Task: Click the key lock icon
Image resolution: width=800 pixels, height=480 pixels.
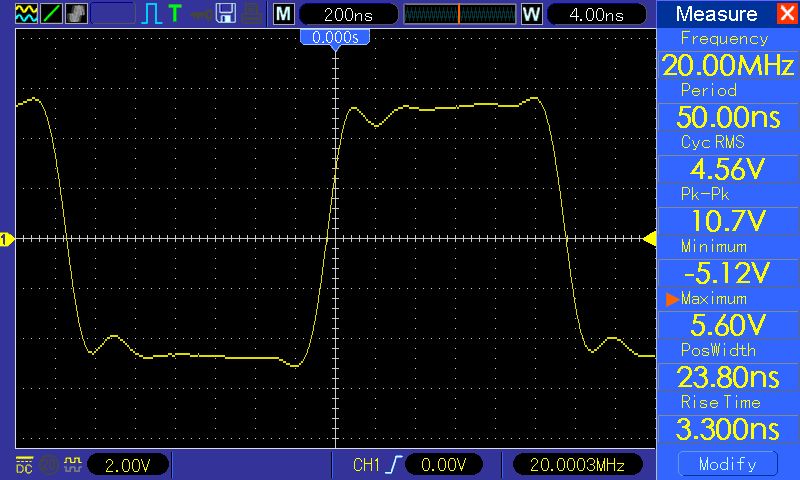Action: (202, 15)
